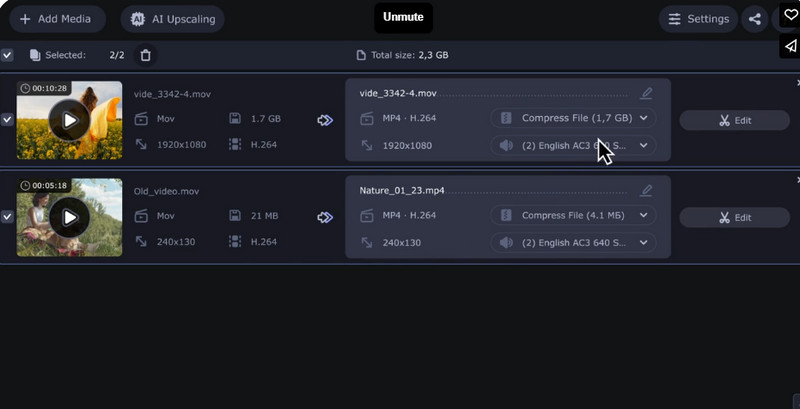
Task: Click the output MP4 format icon for Nature_01_23.mp4
Action: click(x=367, y=216)
